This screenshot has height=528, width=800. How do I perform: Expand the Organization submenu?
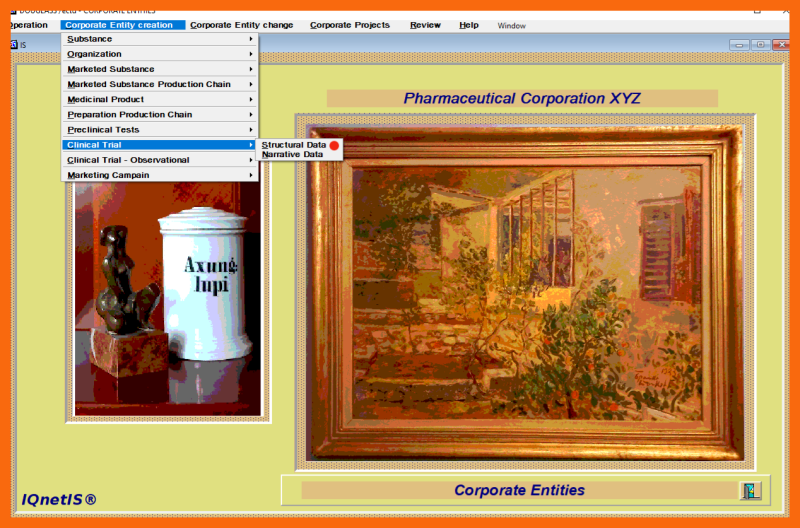click(x=160, y=54)
